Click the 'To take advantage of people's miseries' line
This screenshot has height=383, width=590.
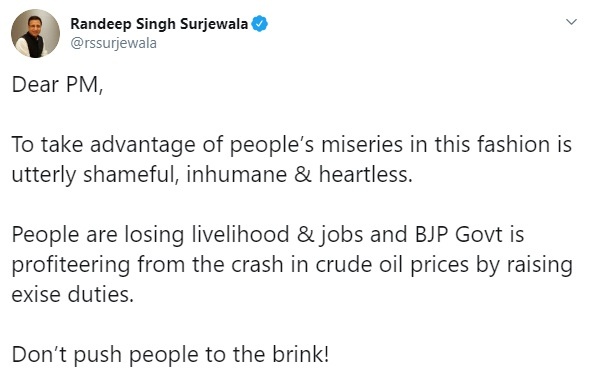click(x=292, y=145)
